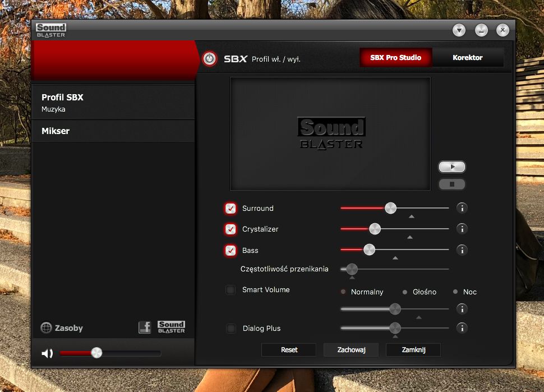Open the SBX Pro Studio tab
The height and width of the screenshot is (392, 544).
click(395, 58)
